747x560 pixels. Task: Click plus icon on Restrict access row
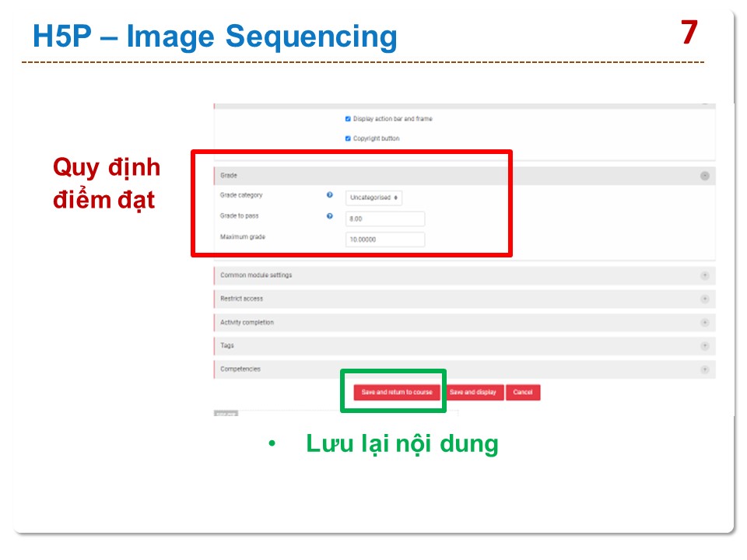(x=705, y=299)
